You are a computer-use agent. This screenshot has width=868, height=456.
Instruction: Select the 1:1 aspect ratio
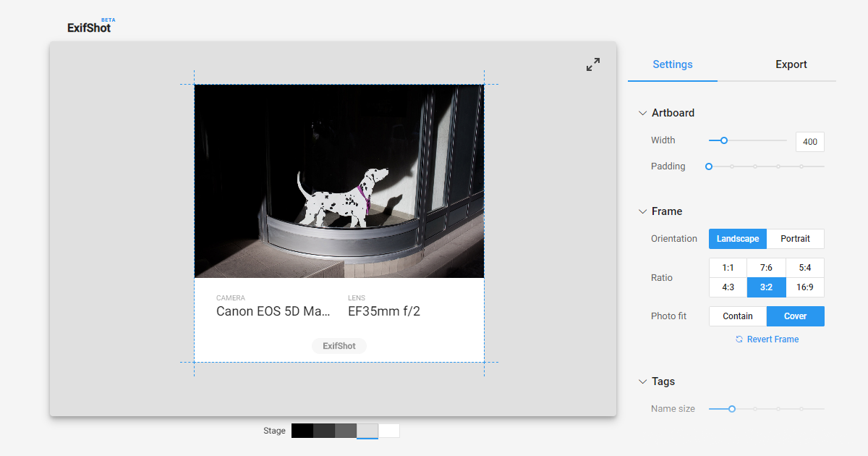(728, 267)
